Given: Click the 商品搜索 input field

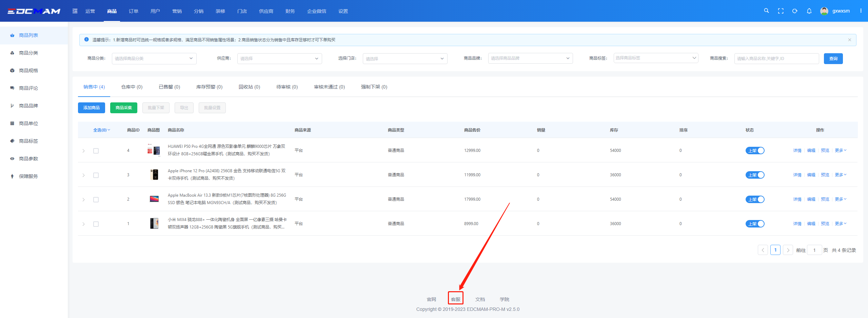Looking at the screenshot, I should (x=776, y=59).
